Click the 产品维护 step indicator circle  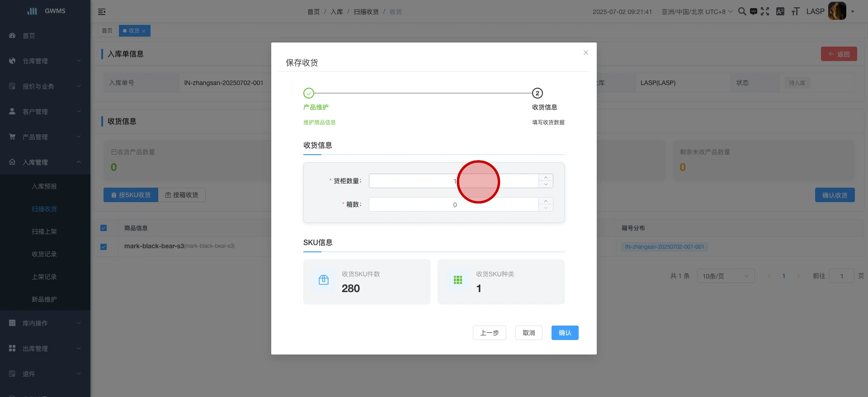pyautogui.click(x=309, y=93)
